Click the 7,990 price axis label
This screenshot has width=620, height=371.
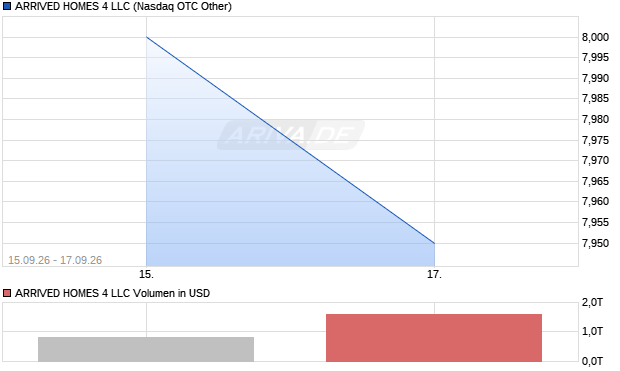tap(595, 78)
